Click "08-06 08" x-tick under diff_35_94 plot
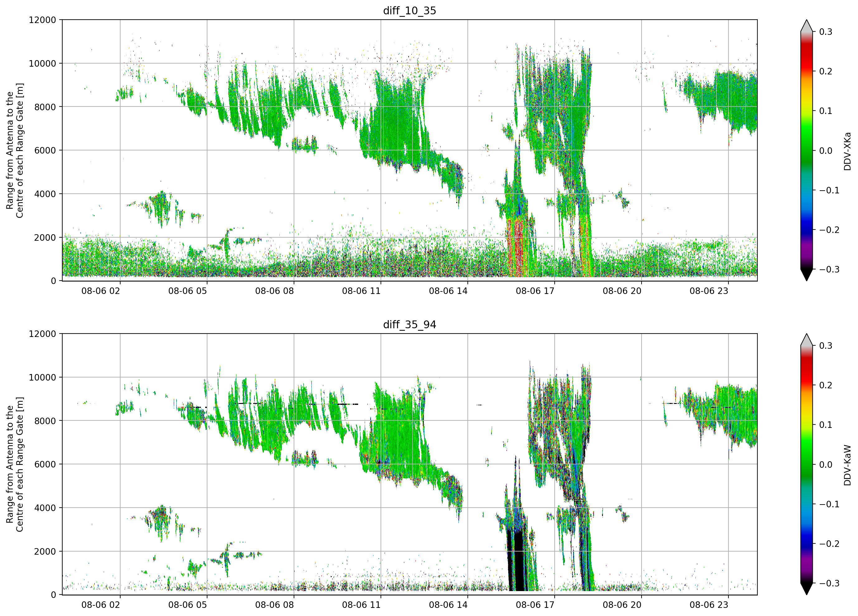Image resolution: width=858 pixels, height=616 pixels. point(274,605)
